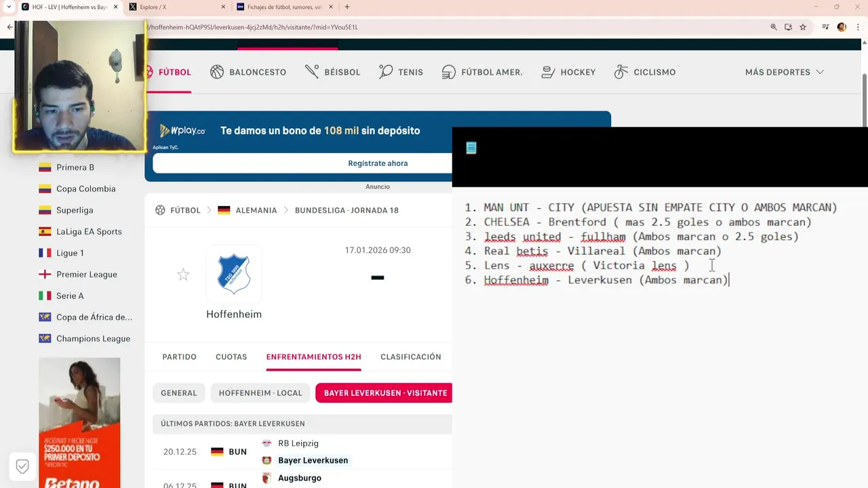Switch to Enfrentamientos H2H tab

coord(313,357)
